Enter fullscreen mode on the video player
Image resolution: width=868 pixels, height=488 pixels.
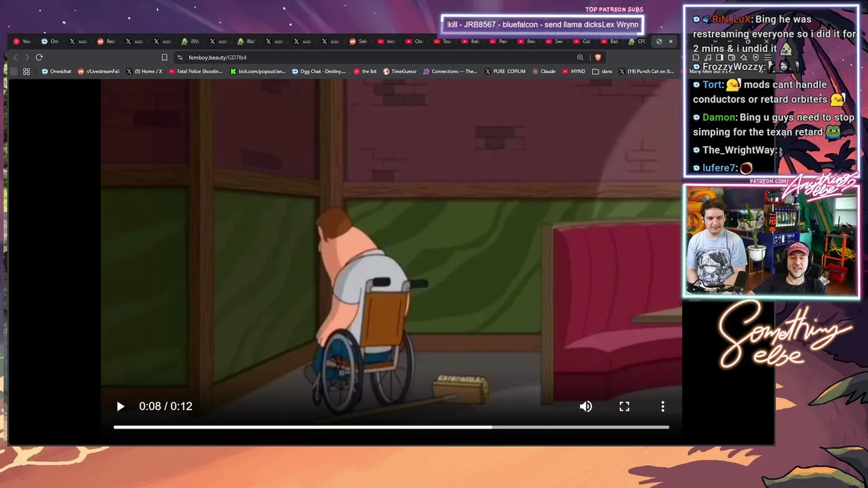click(625, 406)
